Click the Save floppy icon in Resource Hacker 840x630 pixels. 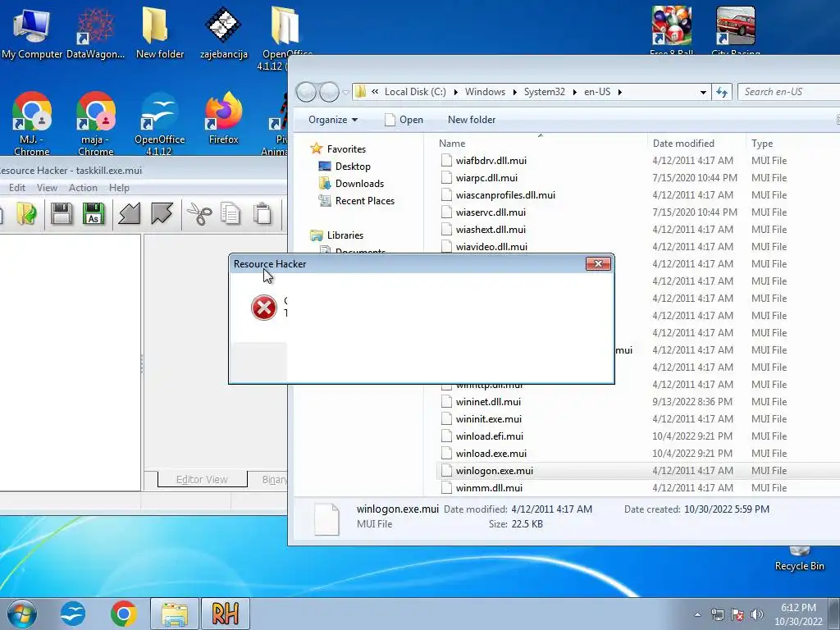coord(62,214)
